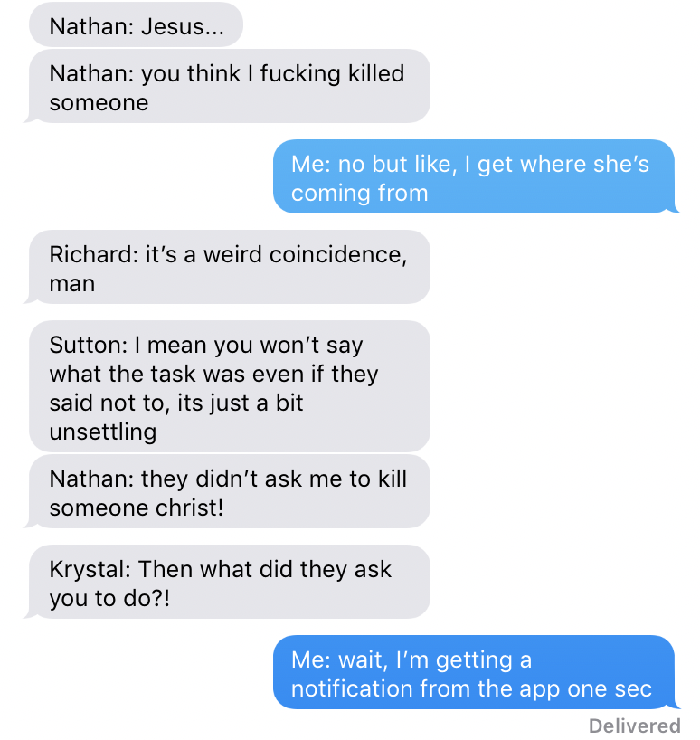Click the Delivered status label

(635, 726)
